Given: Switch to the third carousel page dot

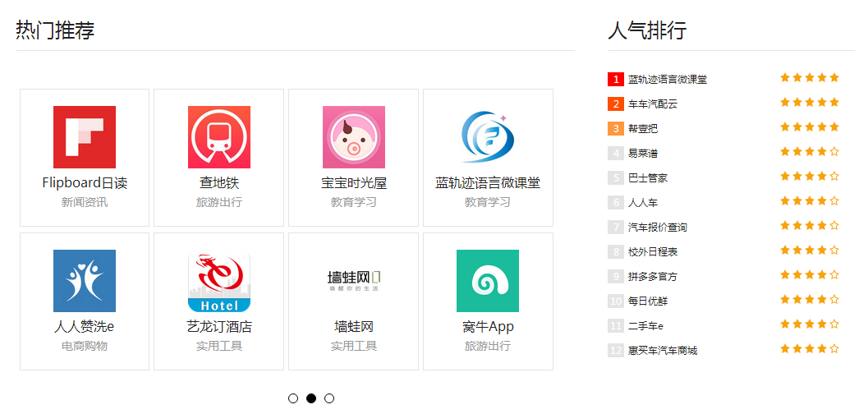Looking at the screenshot, I should [329, 398].
